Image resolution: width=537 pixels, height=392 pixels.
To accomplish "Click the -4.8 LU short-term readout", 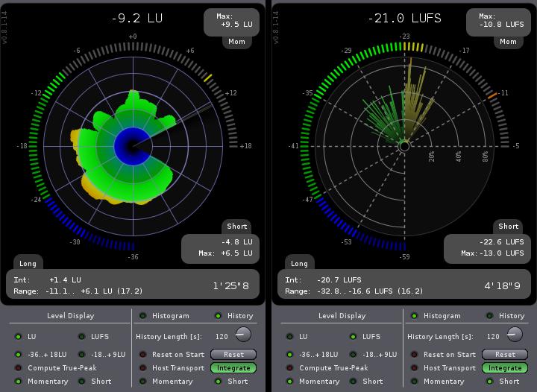I will tap(236, 242).
